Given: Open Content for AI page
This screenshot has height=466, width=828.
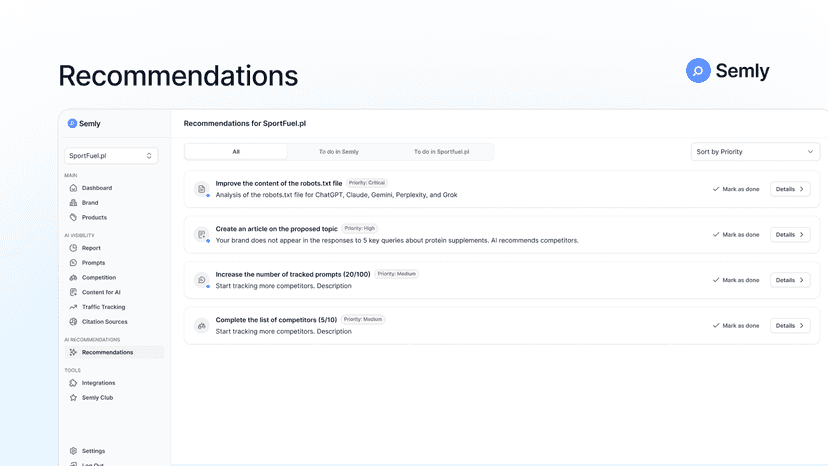Looking at the screenshot, I should click(x=101, y=293).
